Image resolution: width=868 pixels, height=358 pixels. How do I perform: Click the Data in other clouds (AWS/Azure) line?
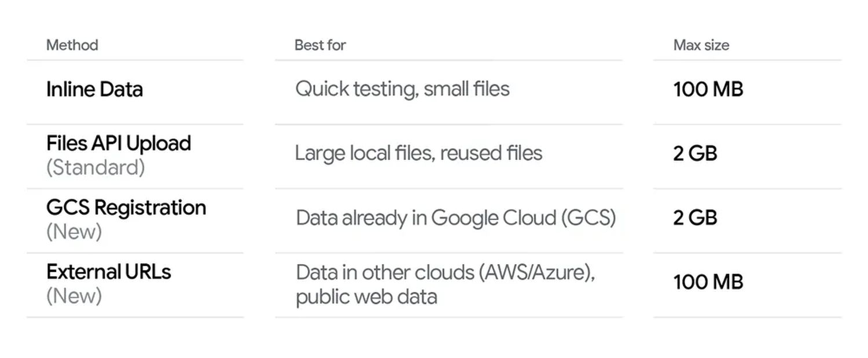(446, 272)
